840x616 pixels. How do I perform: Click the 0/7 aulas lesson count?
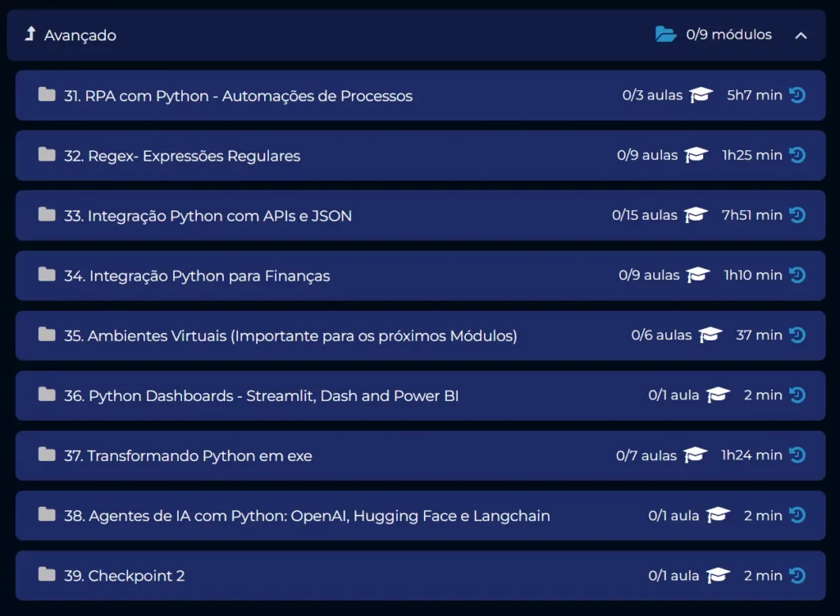click(x=646, y=454)
